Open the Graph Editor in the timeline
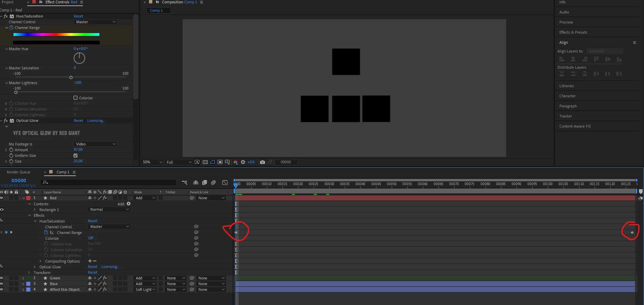 225,182
